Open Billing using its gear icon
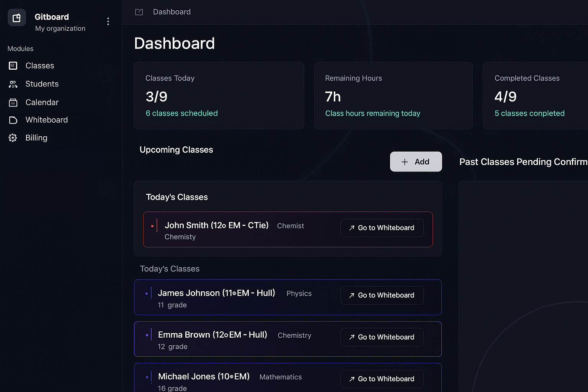588x392 pixels. click(x=13, y=137)
